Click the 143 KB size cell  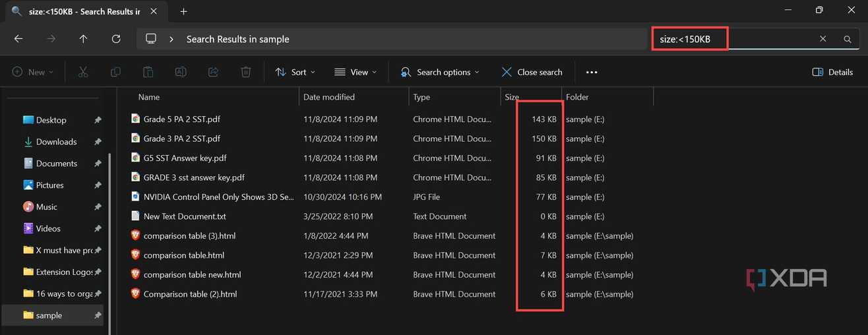click(x=544, y=119)
